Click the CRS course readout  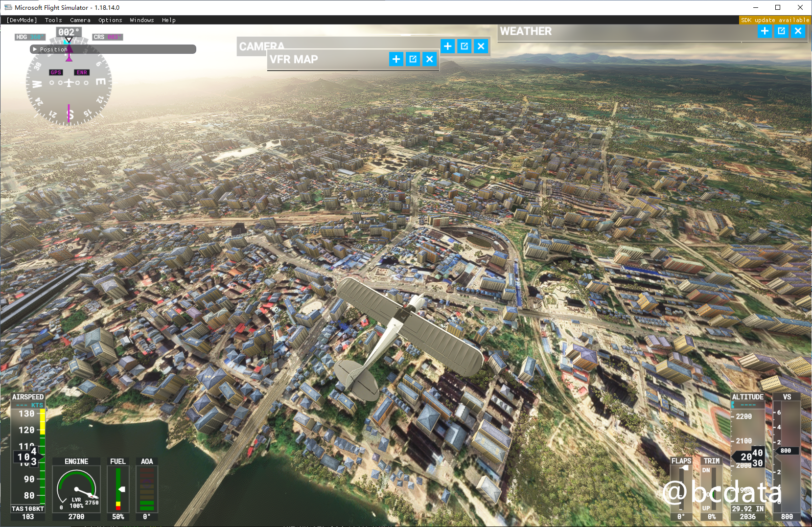coord(108,37)
